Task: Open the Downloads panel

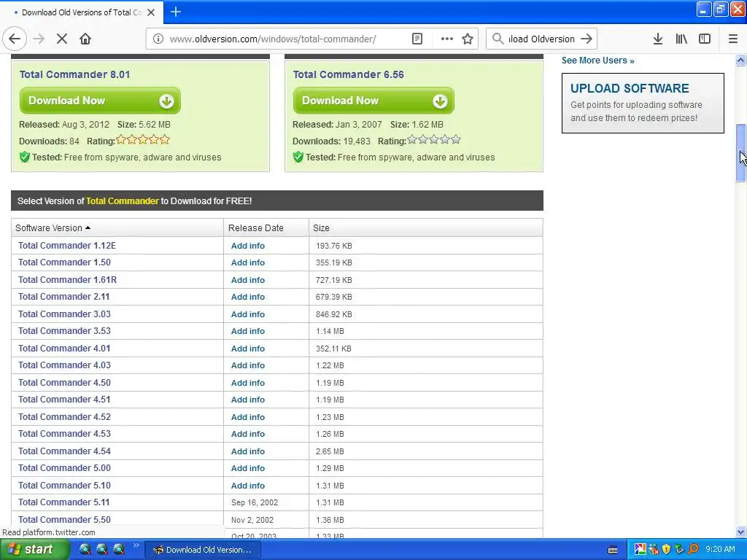Action: point(658,39)
